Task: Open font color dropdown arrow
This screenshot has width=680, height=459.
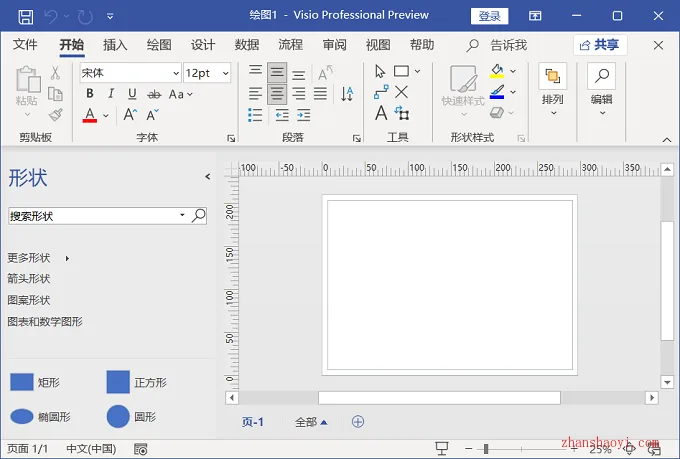Action: (106, 115)
